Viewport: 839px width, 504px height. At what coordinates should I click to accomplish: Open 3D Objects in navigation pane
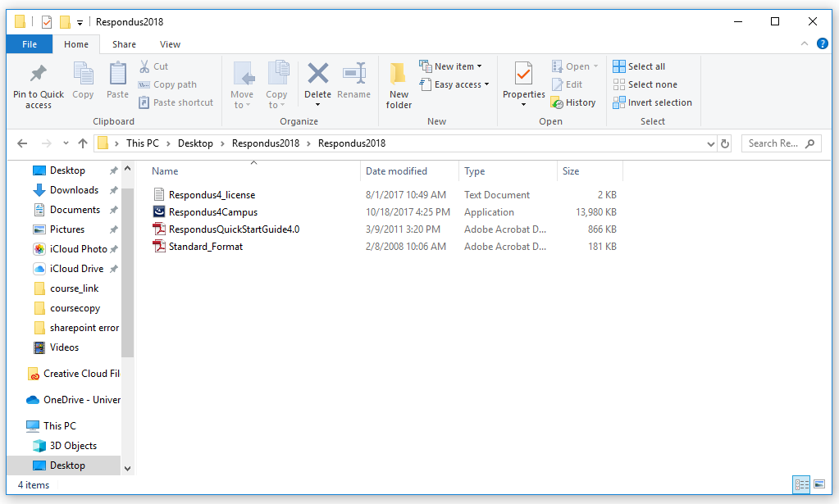(x=73, y=446)
